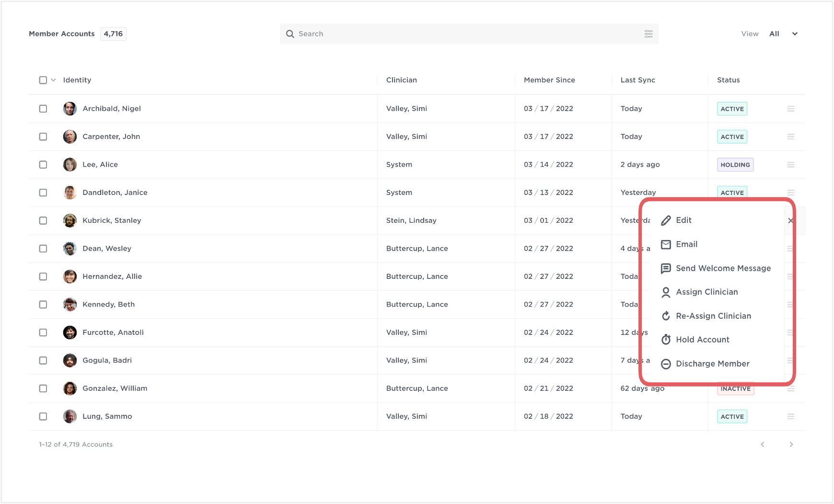Check the box for Lee, Alice
The height and width of the screenshot is (504, 834).
point(43,165)
